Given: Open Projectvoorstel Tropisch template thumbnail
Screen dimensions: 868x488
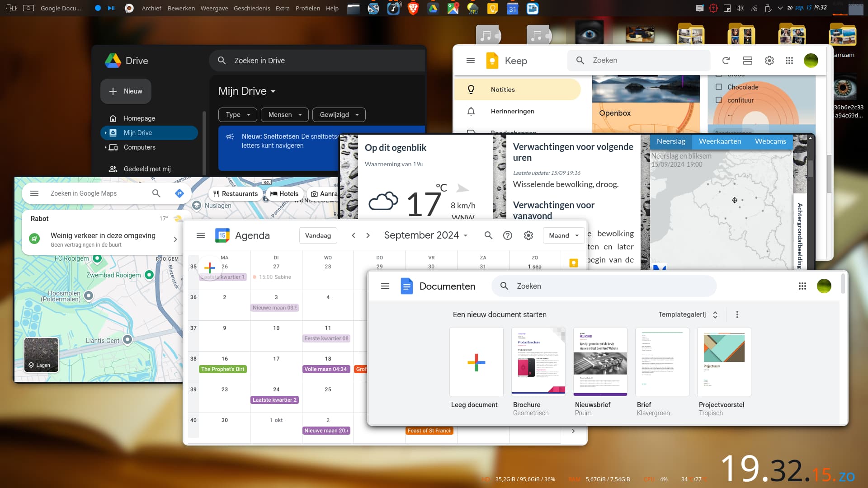Looking at the screenshot, I should pos(724,362).
